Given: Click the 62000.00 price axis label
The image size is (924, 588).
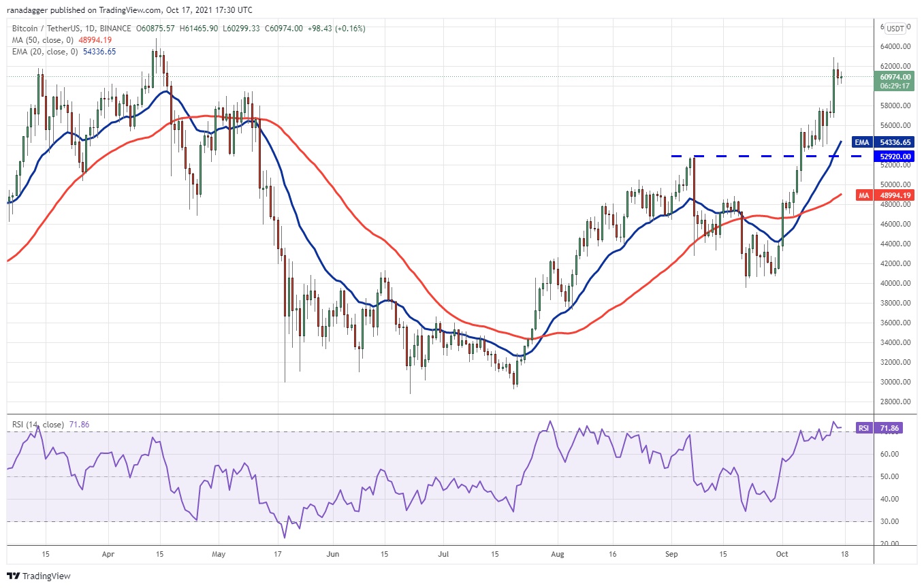Looking at the screenshot, I should pyautogui.click(x=895, y=66).
